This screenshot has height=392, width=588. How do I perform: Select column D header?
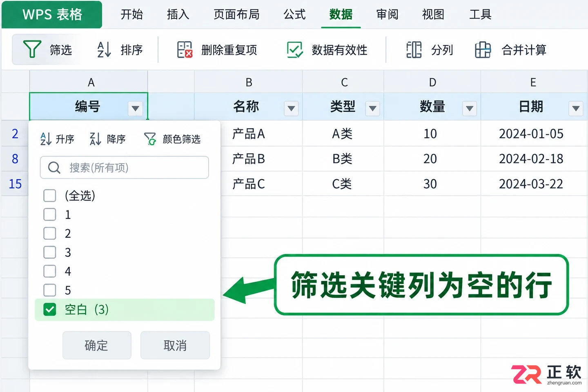(x=432, y=82)
